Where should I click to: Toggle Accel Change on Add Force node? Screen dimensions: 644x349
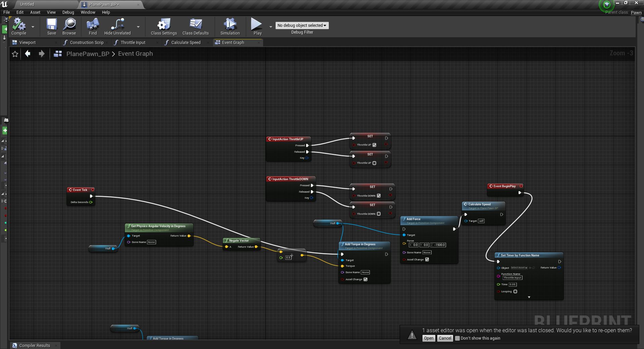427,259
